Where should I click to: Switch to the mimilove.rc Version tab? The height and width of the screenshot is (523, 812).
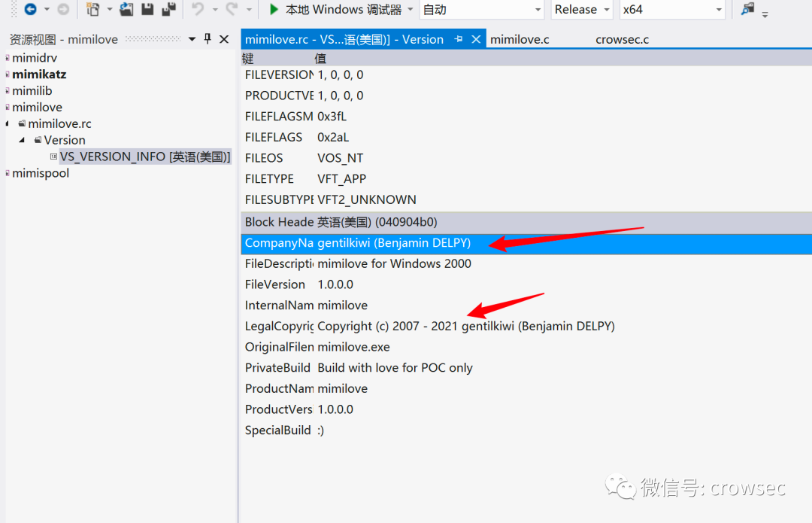coord(344,39)
